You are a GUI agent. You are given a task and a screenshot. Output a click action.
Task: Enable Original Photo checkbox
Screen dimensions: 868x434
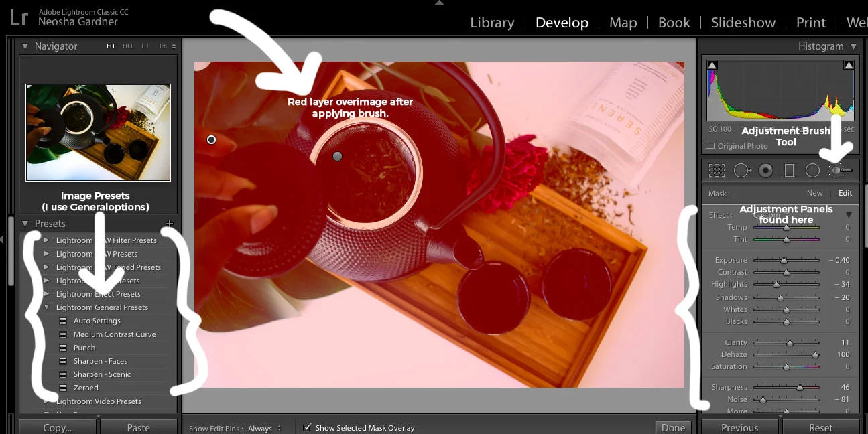tap(710, 146)
